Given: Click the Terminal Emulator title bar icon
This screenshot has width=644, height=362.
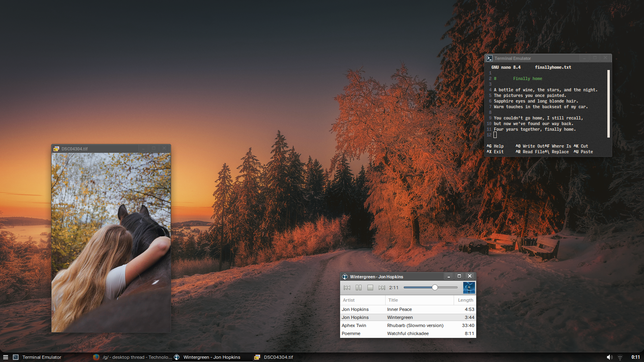Looking at the screenshot, I should [x=489, y=58].
